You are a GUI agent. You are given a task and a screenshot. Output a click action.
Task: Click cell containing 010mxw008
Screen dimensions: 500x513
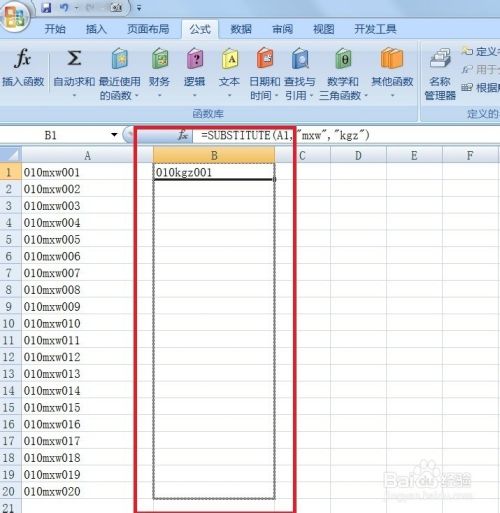click(87, 290)
